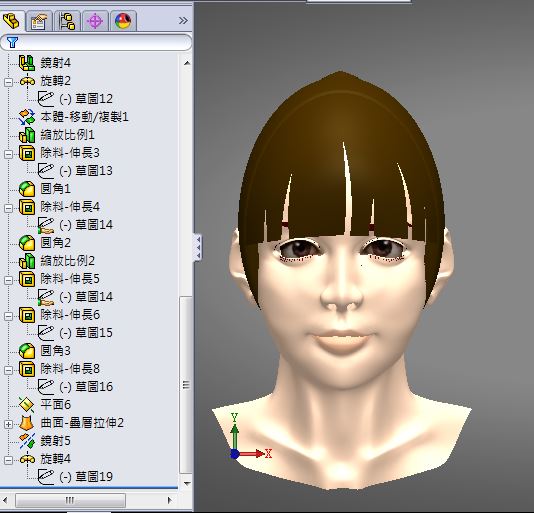Select the 圓角3 fillet icon
534x513 pixels.
27,351
